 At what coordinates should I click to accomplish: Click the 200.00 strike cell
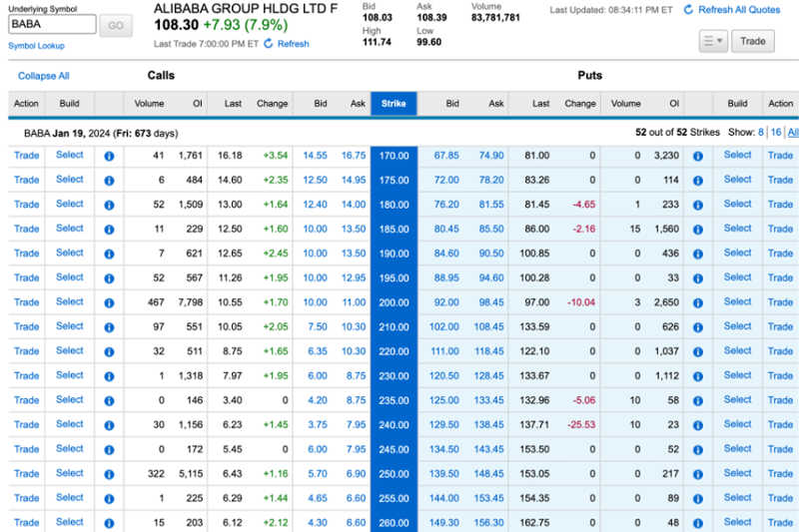click(394, 302)
